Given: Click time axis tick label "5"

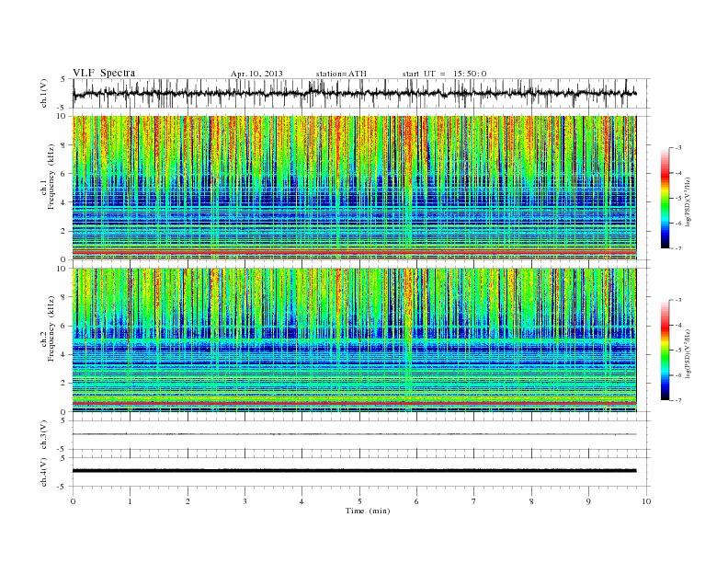Looking at the screenshot, I should point(359,501).
